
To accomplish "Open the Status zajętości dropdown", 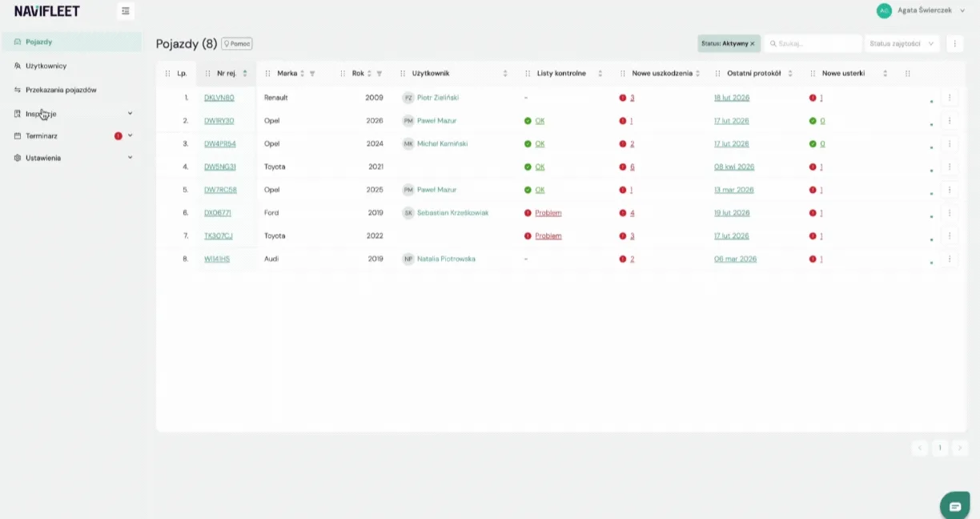I will tap(903, 44).
